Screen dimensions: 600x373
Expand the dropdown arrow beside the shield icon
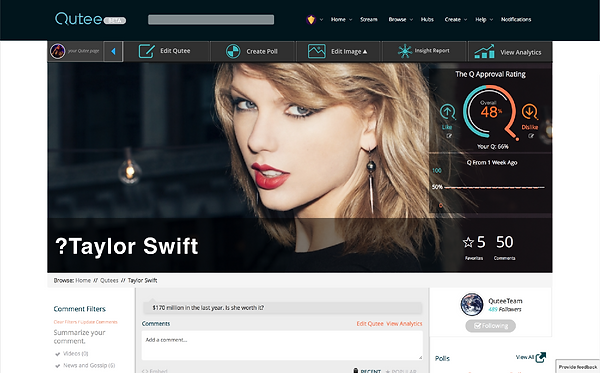tap(321, 20)
